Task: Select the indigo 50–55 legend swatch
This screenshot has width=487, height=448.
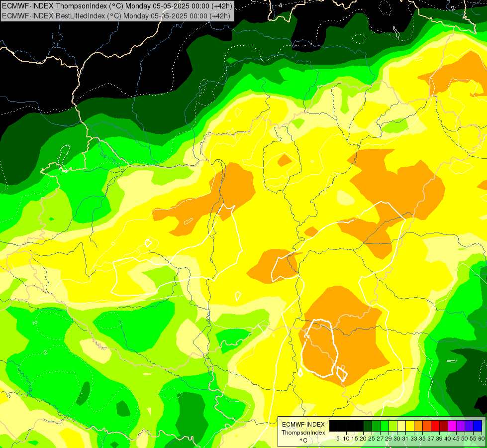Action: point(469,426)
